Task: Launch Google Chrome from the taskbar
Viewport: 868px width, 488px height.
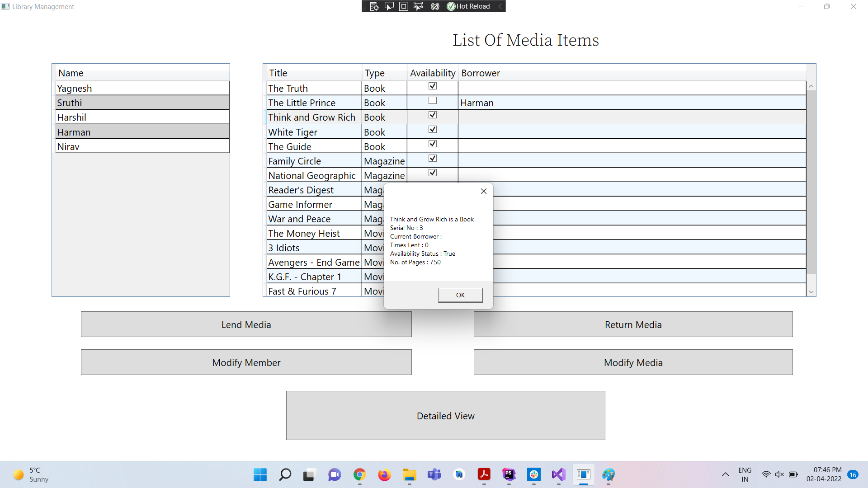Action: coord(359,475)
